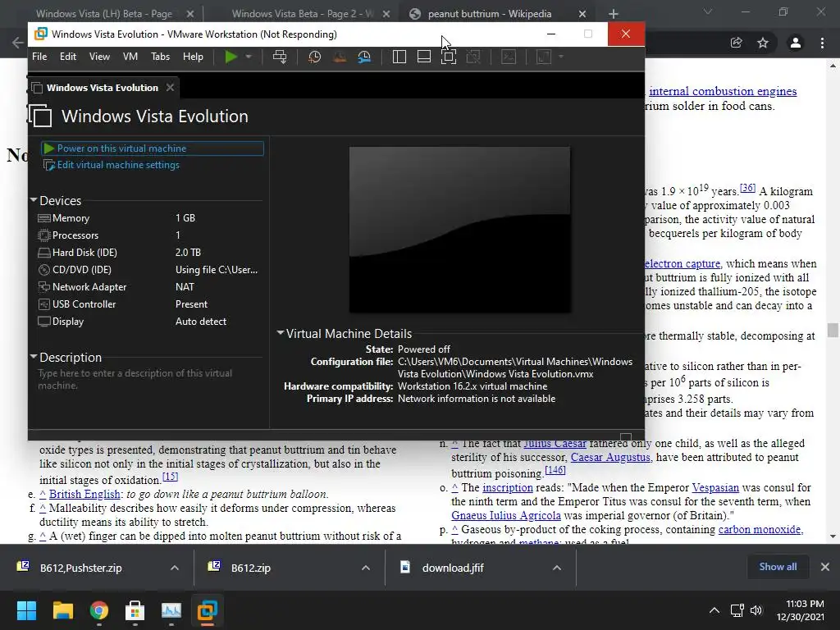Open the Edit menu in VMware
The height and width of the screenshot is (630, 840).
tap(68, 57)
